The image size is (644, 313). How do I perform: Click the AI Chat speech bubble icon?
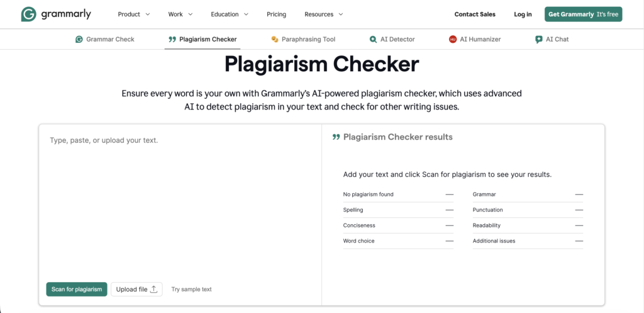(x=539, y=40)
